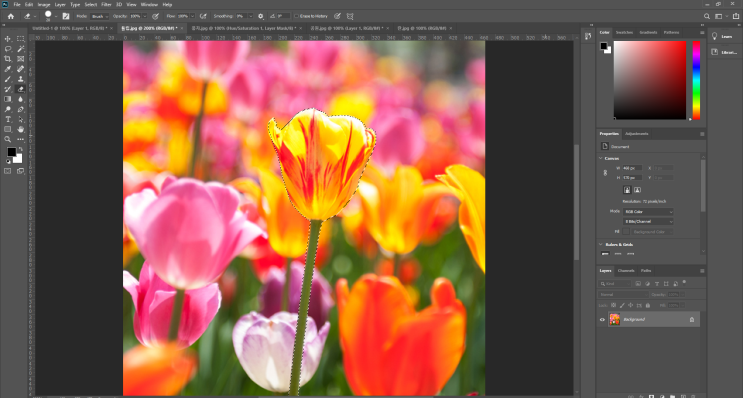Image resolution: width=743 pixels, height=398 pixels.
Task: Open the eraser Mode dropdown
Action: click(99, 16)
